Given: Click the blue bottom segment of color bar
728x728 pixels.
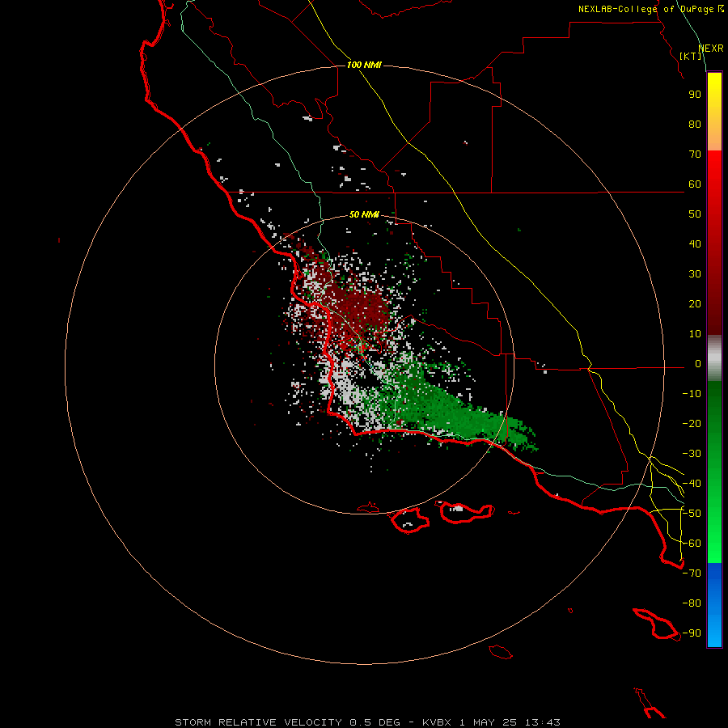Looking at the screenshot, I should coord(714,605).
